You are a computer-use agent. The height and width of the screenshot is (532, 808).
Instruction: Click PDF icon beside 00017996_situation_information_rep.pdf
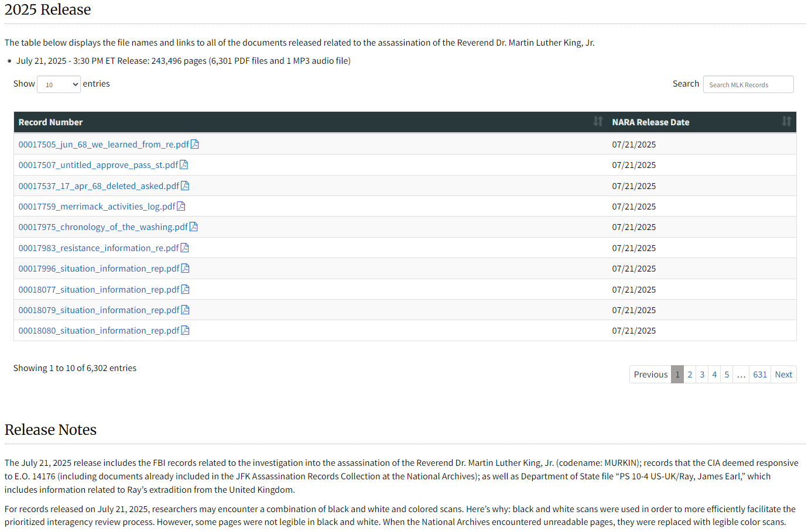(186, 268)
